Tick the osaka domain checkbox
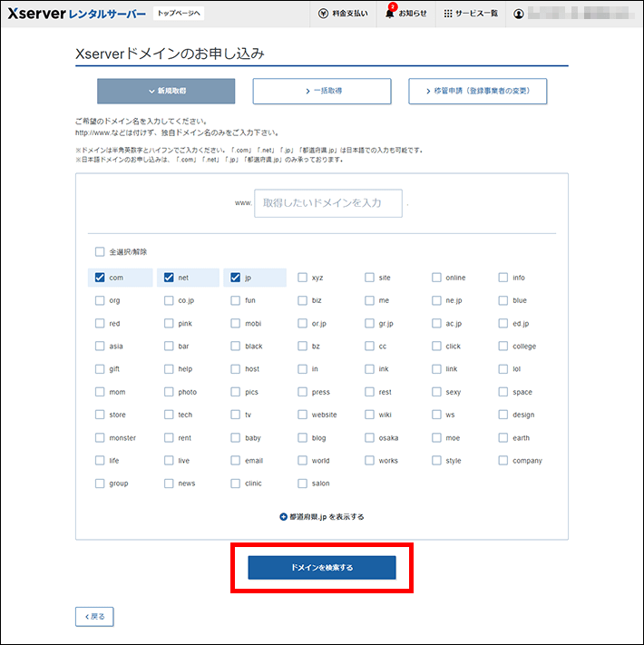The image size is (644, 645). (370, 438)
